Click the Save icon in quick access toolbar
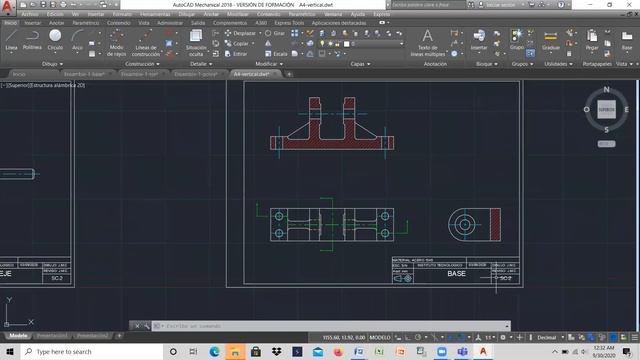The width and height of the screenshot is (640, 360). pos(43,5)
